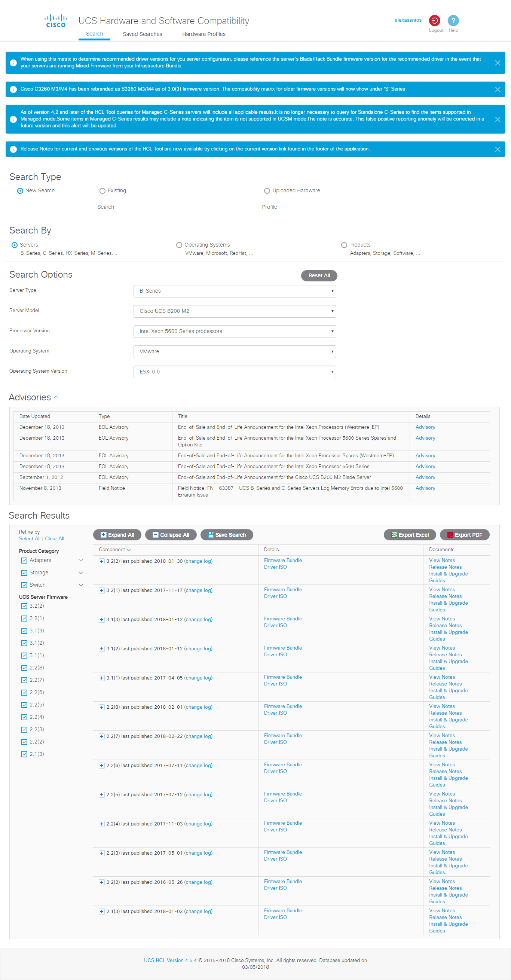511x980 pixels.
Task: Open Advisory link for Cisco UCS B200 M2 EOL
Action: point(425,477)
